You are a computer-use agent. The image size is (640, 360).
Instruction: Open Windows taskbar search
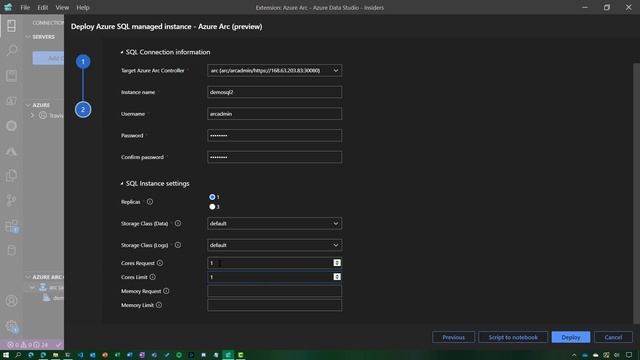coord(18,355)
